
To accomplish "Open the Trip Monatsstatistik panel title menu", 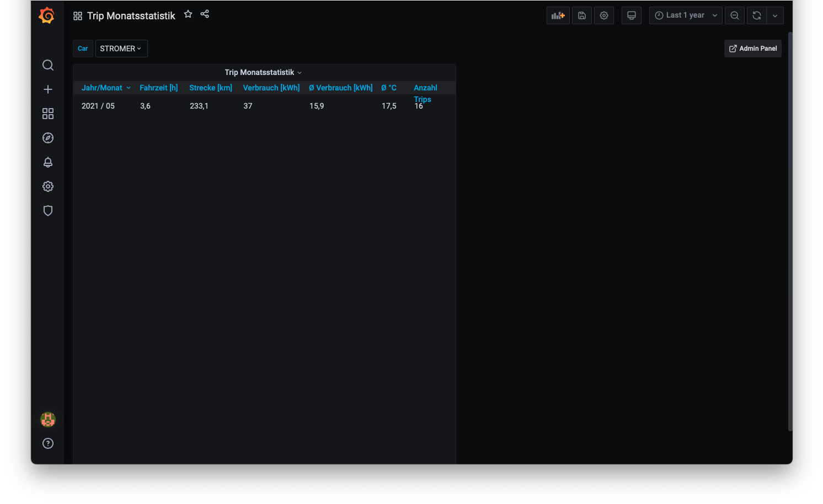I will tap(263, 72).
